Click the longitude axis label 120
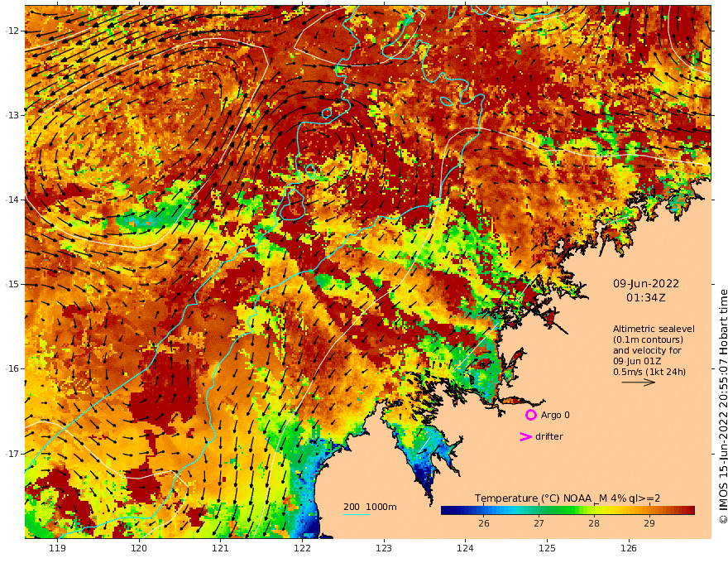The width and height of the screenshot is (728, 563). pyautogui.click(x=139, y=548)
